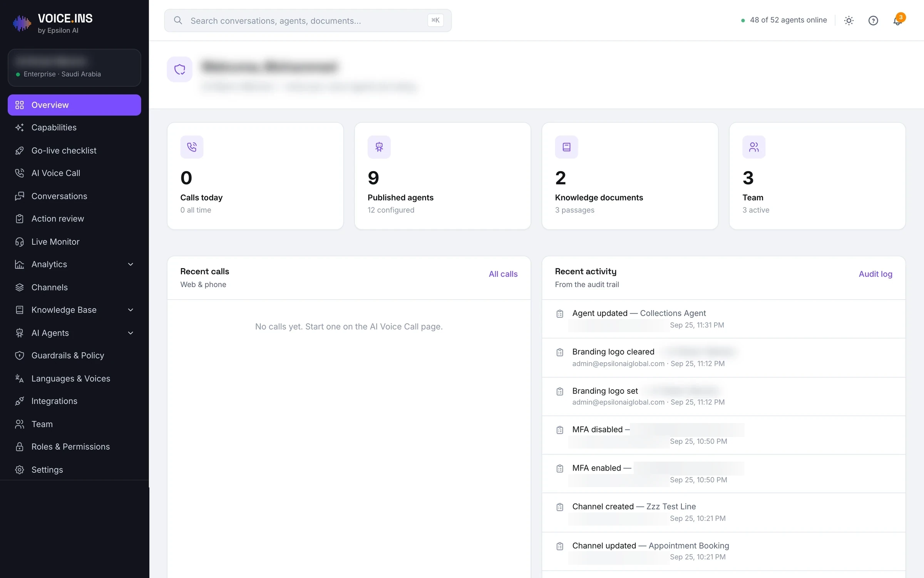
Task: Click the ⌘K shortcut badge in search
Action: (x=435, y=20)
